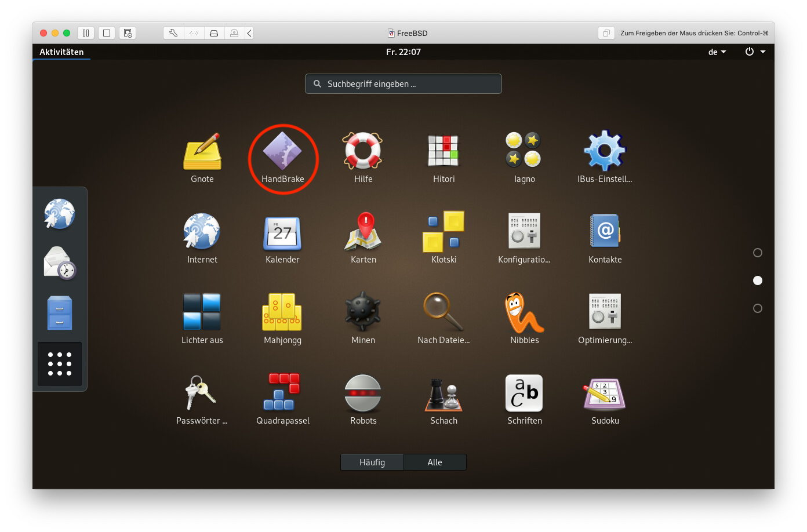This screenshot has height=532, width=807.
Task: Click the Aktivitäten button
Action: pos(61,52)
